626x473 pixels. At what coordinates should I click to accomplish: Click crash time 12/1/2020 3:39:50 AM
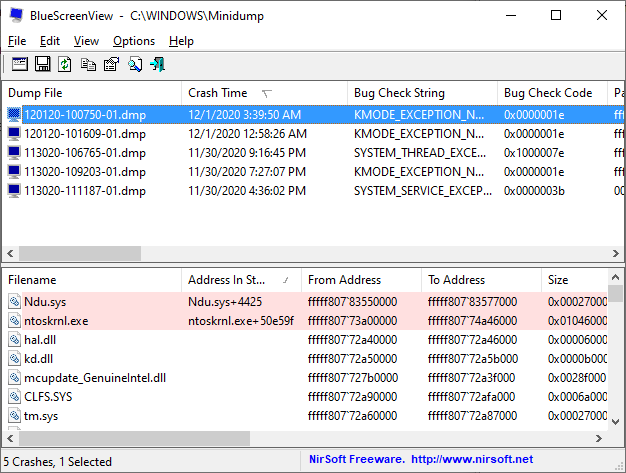[x=245, y=115]
